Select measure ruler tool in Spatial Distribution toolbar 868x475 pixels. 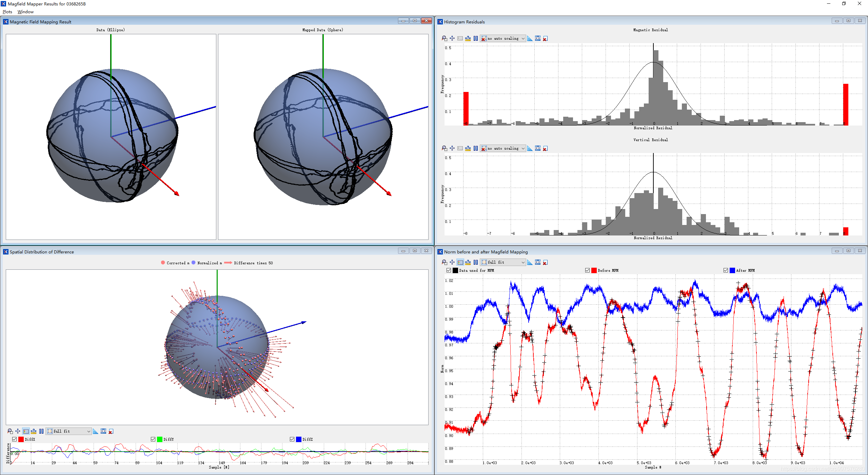click(x=34, y=431)
